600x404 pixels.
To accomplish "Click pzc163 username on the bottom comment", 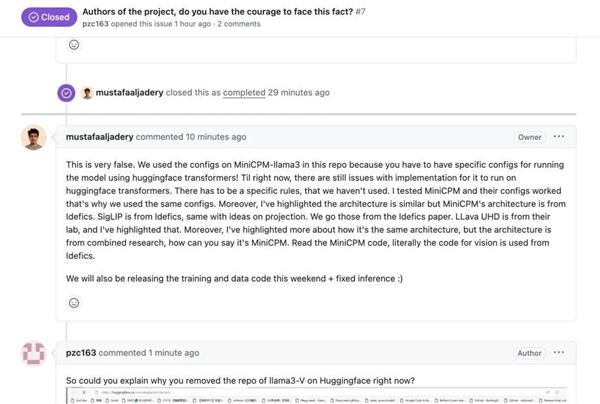I will tap(84, 353).
